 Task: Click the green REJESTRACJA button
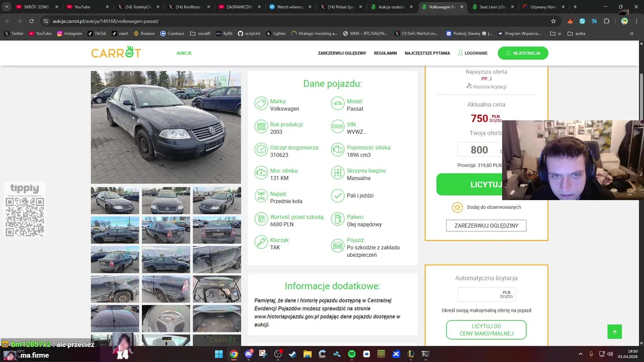point(523,53)
